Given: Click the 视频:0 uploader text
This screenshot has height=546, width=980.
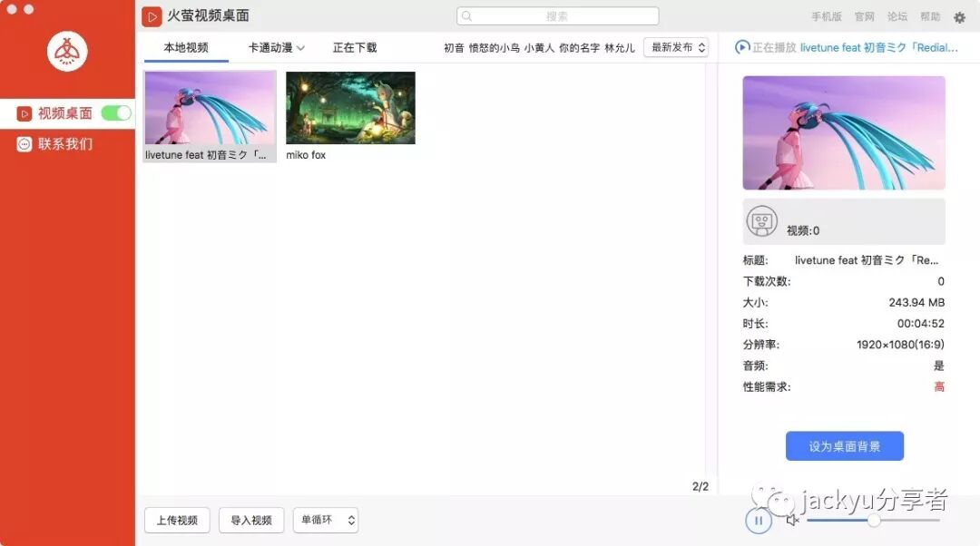Looking at the screenshot, I should pyautogui.click(x=803, y=230).
